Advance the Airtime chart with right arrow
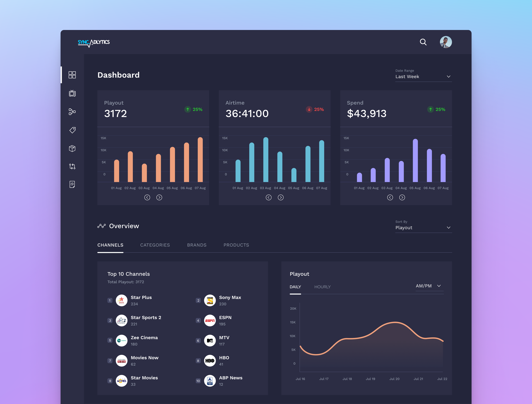The image size is (532, 404). point(281,197)
